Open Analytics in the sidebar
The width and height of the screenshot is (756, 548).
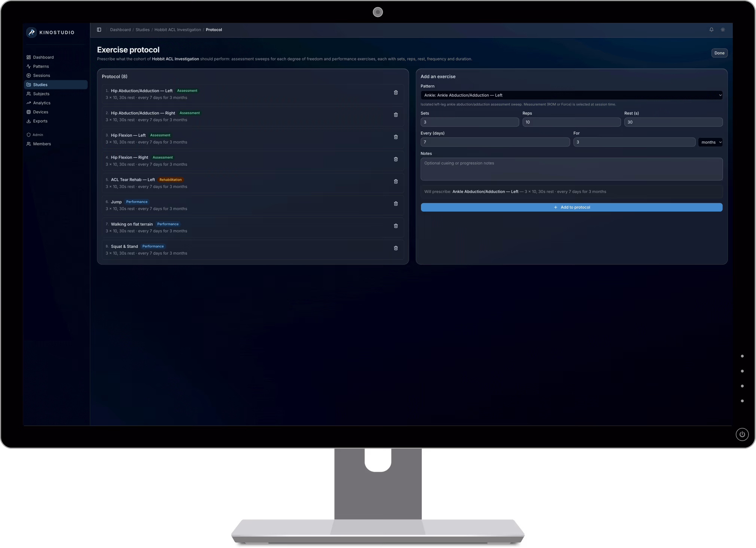click(56, 103)
